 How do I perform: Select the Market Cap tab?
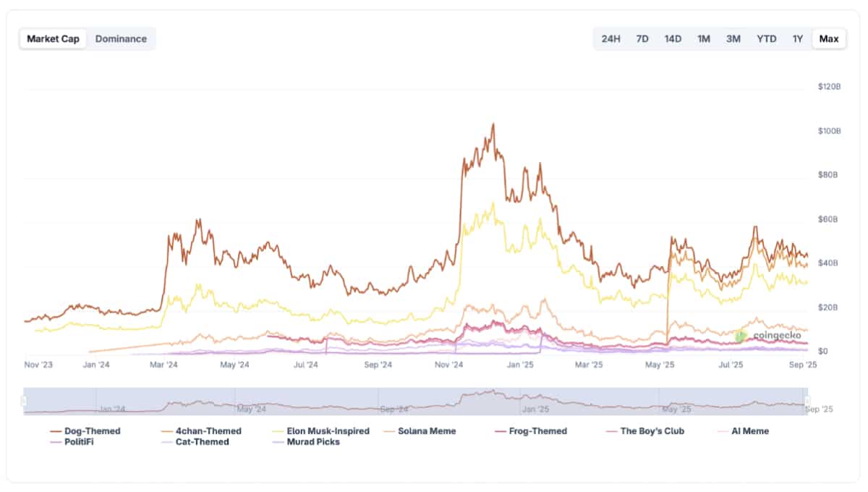(53, 39)
